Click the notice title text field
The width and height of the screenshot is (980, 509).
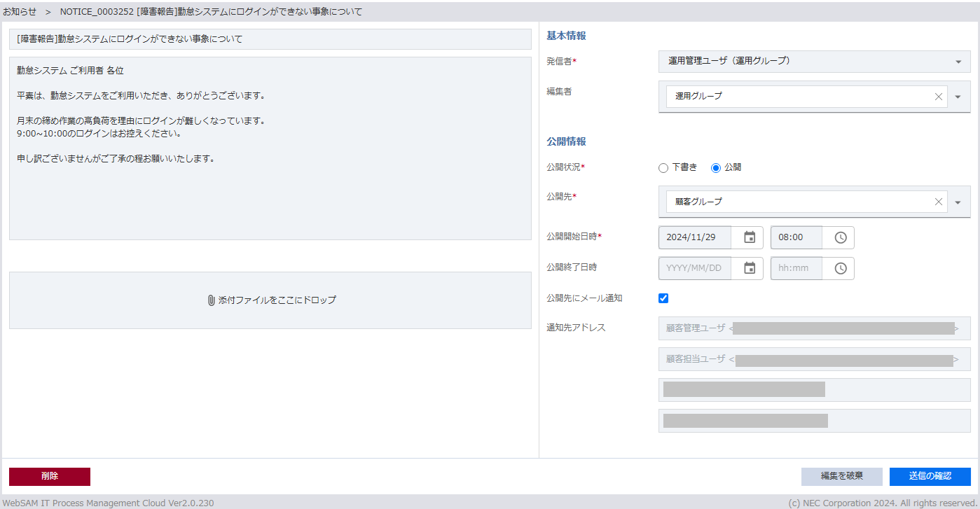(270, 39)
